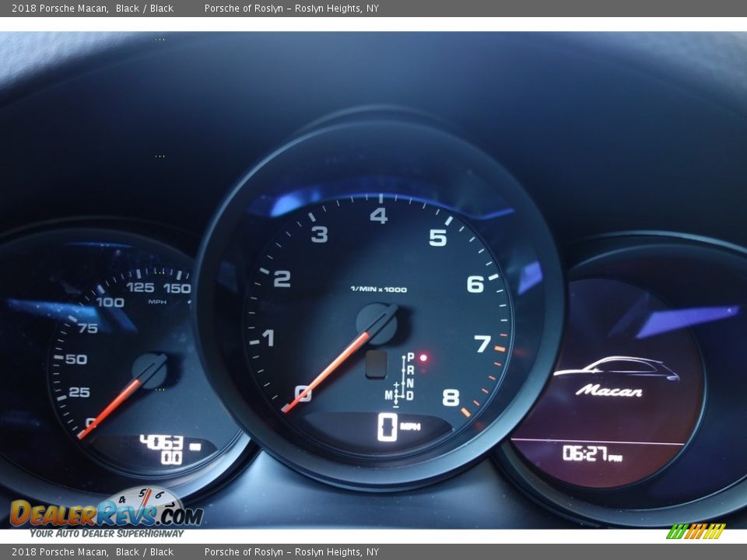Click the speedometer needle center hub
Viewport: 747px width, 560px height.
pyautogui.click(x=149, y=371)
